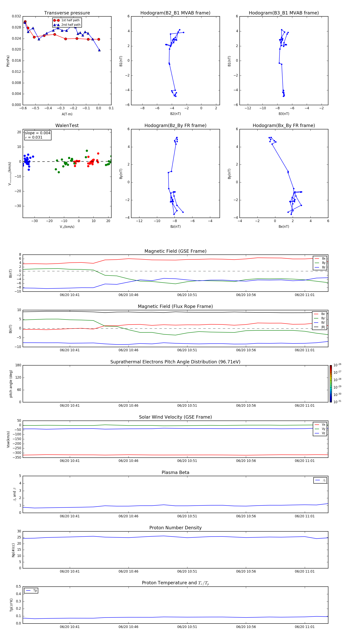The width and height of the screenshot is (351, 644).
Task: Click the Pt(nPa) axis label
Action: (x=8, y=61)
